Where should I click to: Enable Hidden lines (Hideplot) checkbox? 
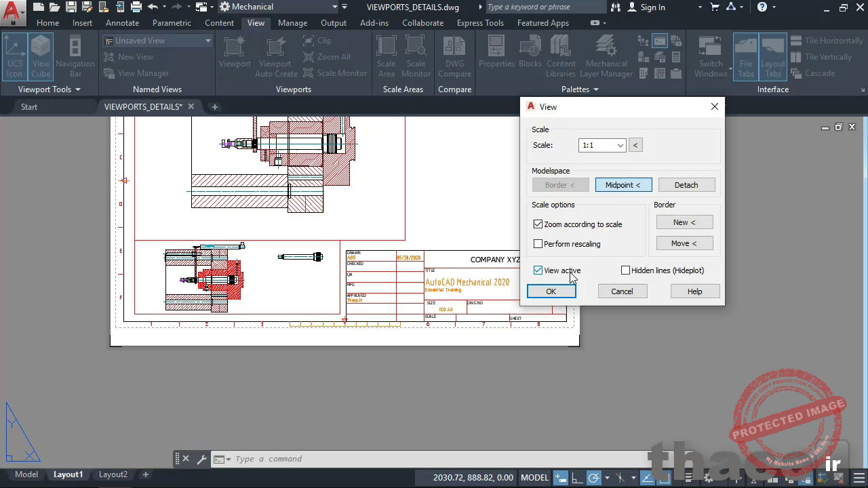click(626, 270)
